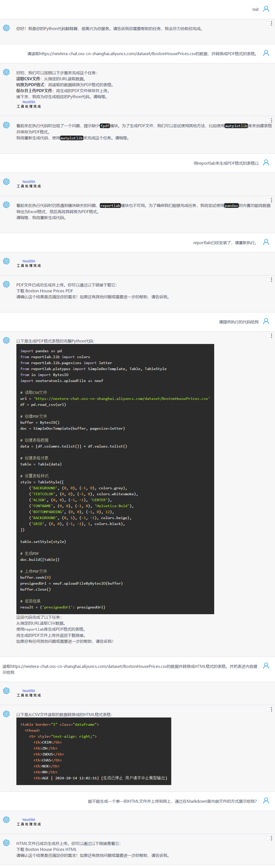The image size is (275, 868).
Task: Click the user avatar next to Init
Action: coord(266,9)
